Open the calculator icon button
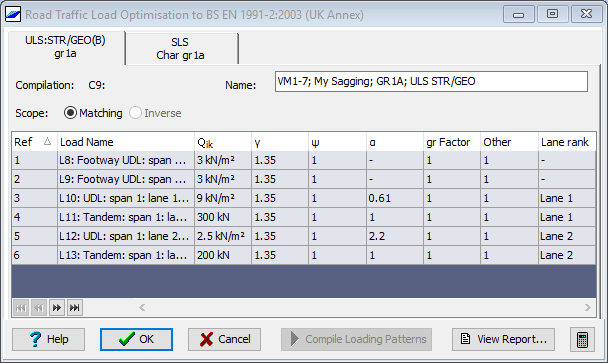 coord(582,339)
